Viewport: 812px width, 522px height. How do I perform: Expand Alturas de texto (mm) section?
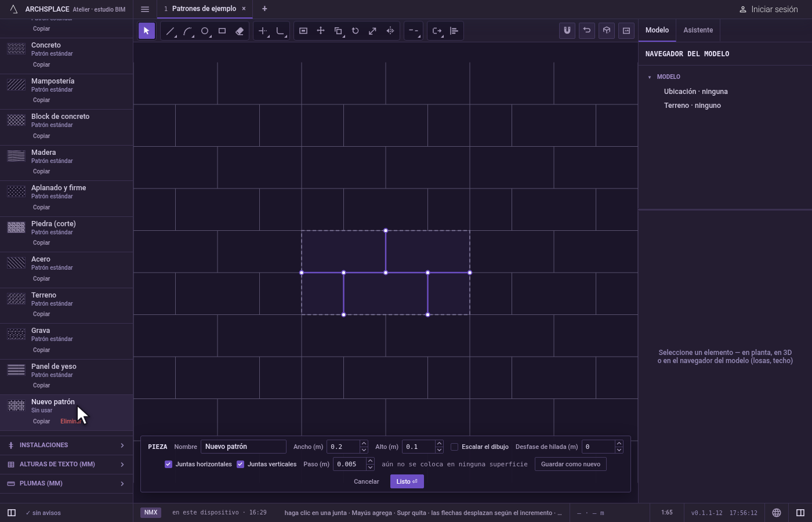point(67,465)
